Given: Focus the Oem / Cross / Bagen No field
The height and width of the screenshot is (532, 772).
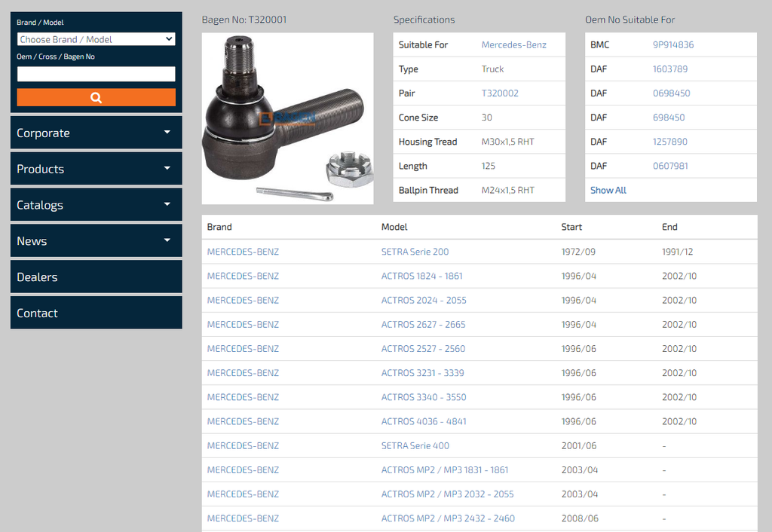Looking at the screenshot, I should [96, 74].
